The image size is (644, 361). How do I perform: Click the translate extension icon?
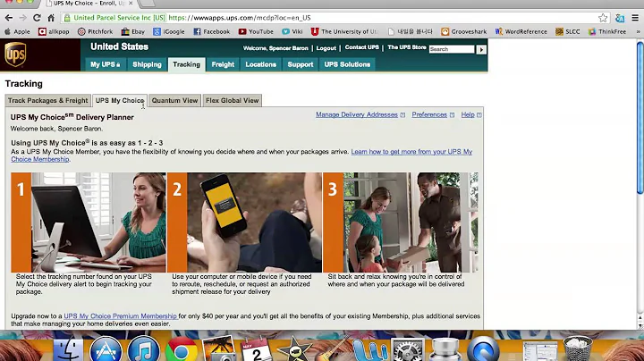click(620, 18)
